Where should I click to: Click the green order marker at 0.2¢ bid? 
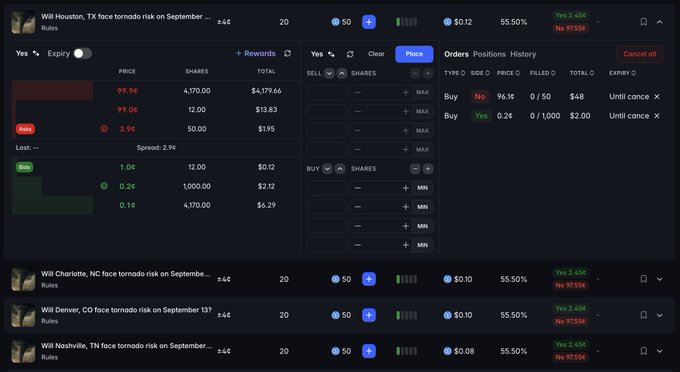click(104, 186)
